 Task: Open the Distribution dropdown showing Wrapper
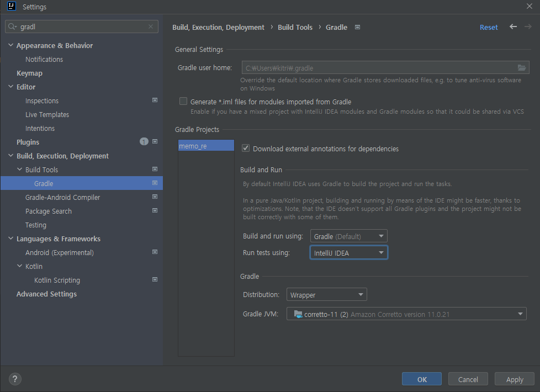pos(326,294)
